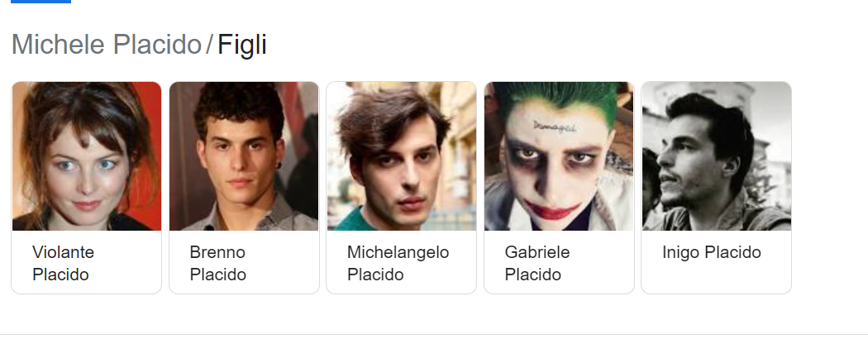Open the Brenno Placido name link
This screenshot has width=868, height=363.
(x=217, y=264)
